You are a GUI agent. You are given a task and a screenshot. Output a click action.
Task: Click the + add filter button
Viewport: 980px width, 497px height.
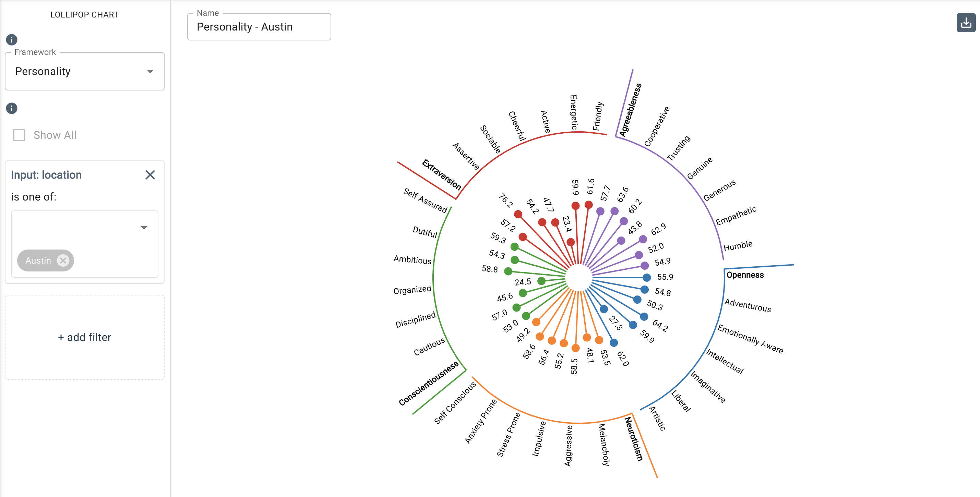click(x=84, y=337)
